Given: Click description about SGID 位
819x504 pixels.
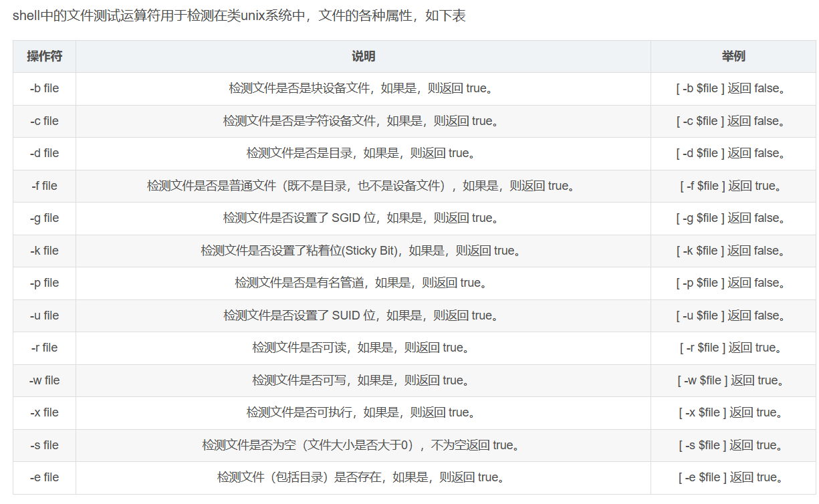Looking at the screenshot, I should click(363, 218).
